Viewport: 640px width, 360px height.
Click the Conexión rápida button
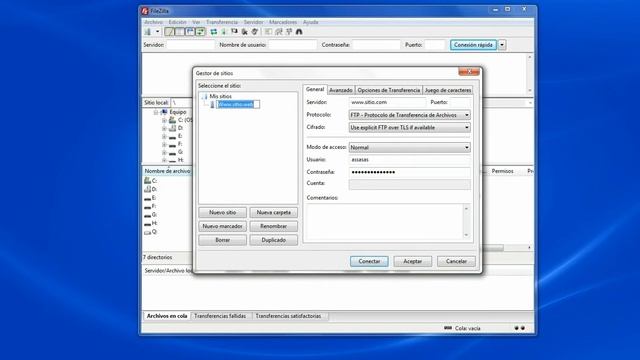pyautogui.click(x=473, y=45)
